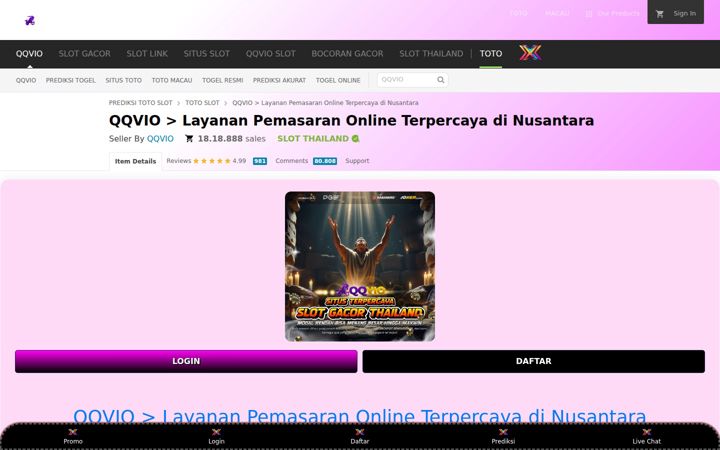This screenshot has height=450, width=720.
Task: Select the TOTO tab in the main navigation
Action: [x=491, y=54]
